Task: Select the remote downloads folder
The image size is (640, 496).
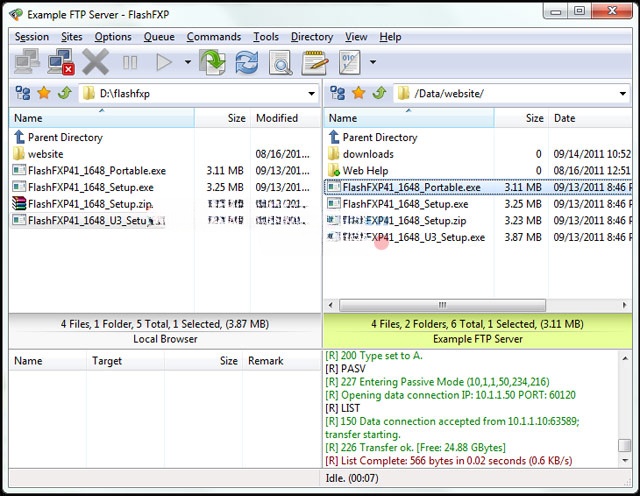Action: [x=361, y=154]
